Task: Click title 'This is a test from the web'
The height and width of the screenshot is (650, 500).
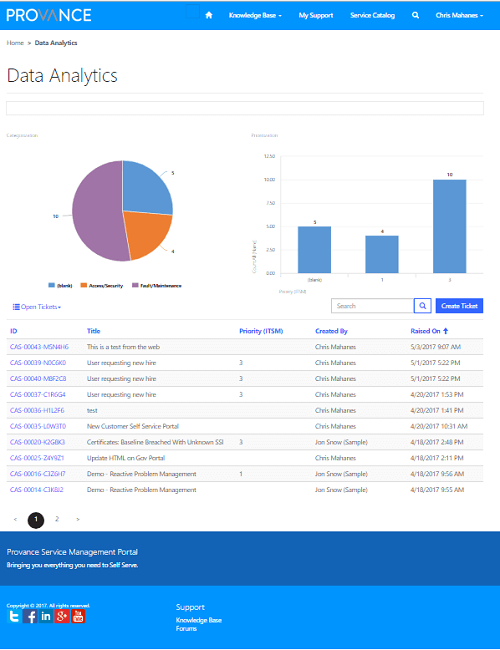Action: (123, 347)
